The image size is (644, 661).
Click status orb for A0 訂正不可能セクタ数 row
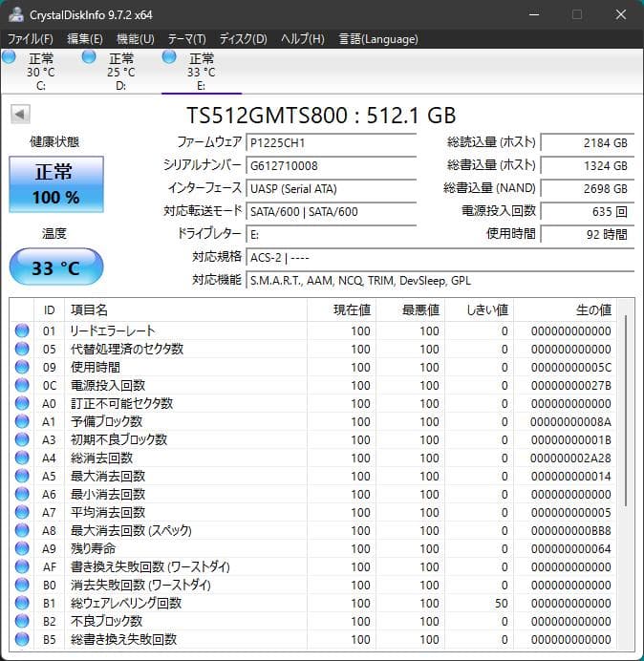22,403
